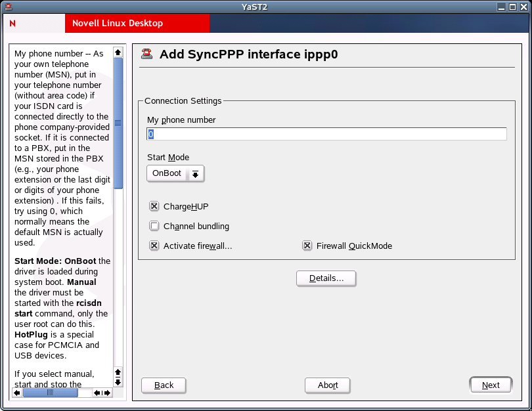Click the bold 'Start Mode: OnBoot' help text
532x411 pixels.
coord(55,261)
